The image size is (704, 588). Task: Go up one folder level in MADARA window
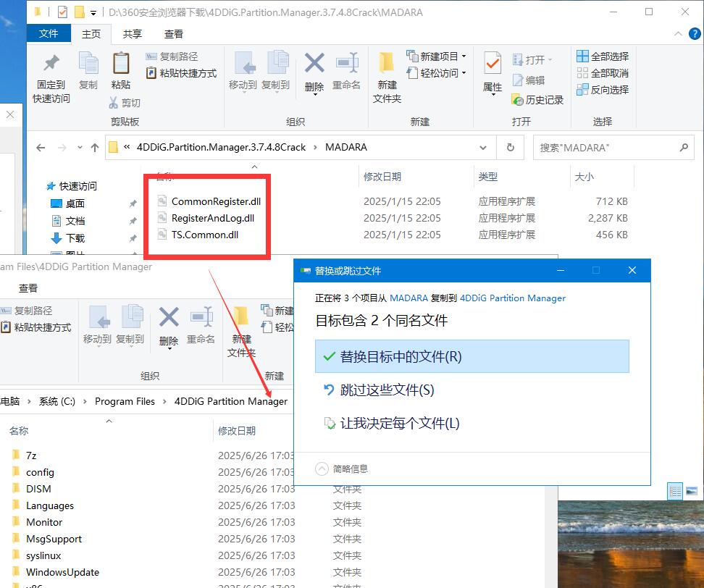(x=95, y=147)
